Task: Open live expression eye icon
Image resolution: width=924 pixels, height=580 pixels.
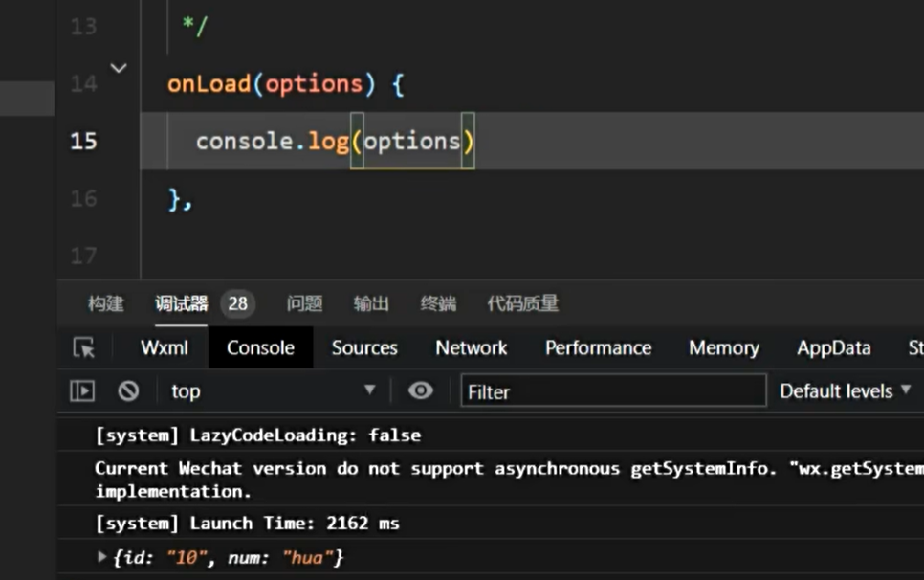Action: [x=420, y=391]
